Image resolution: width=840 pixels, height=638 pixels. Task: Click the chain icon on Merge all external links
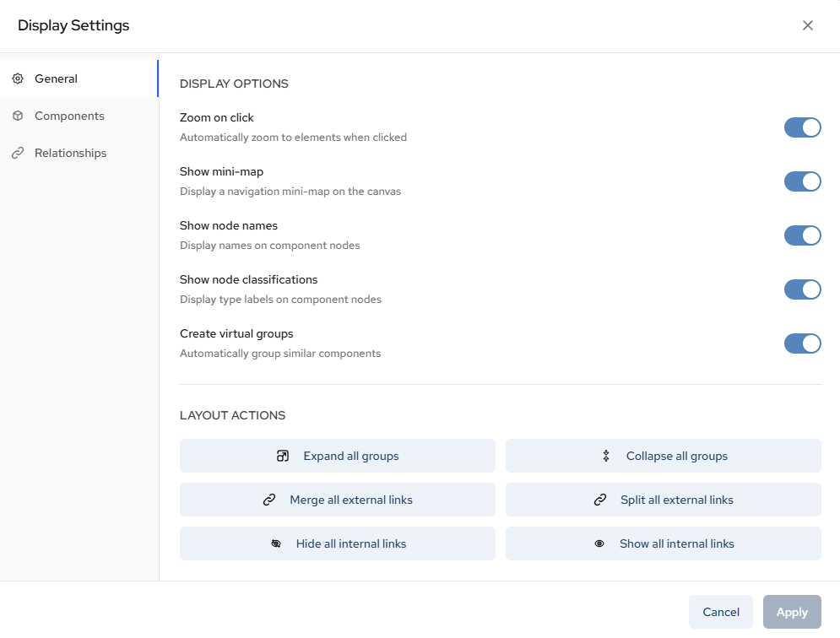point(269,500)
